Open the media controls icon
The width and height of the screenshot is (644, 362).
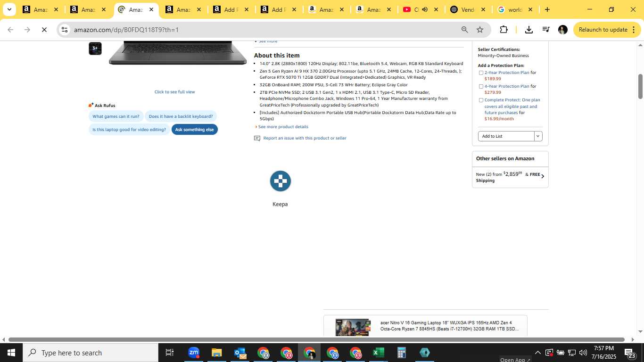[546, 30]
